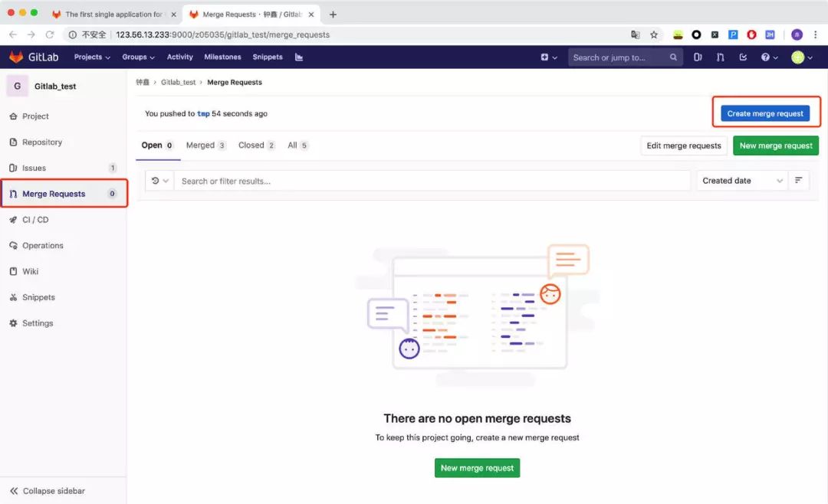This screenshot has width=828, height=504.
Task: Open Issues in the sidebar
Action: pos(64,168)
